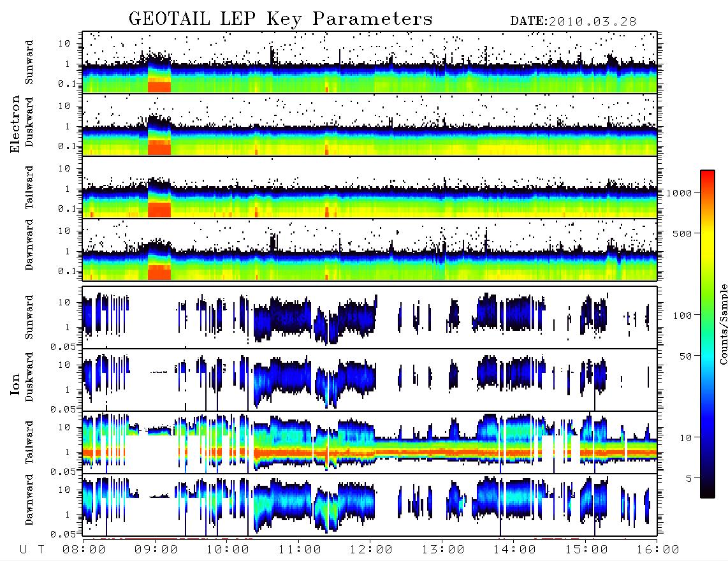Viewport: 728px width, 561px height.
Task: Click the "U T" time axis label
Action: click(33, 550)
